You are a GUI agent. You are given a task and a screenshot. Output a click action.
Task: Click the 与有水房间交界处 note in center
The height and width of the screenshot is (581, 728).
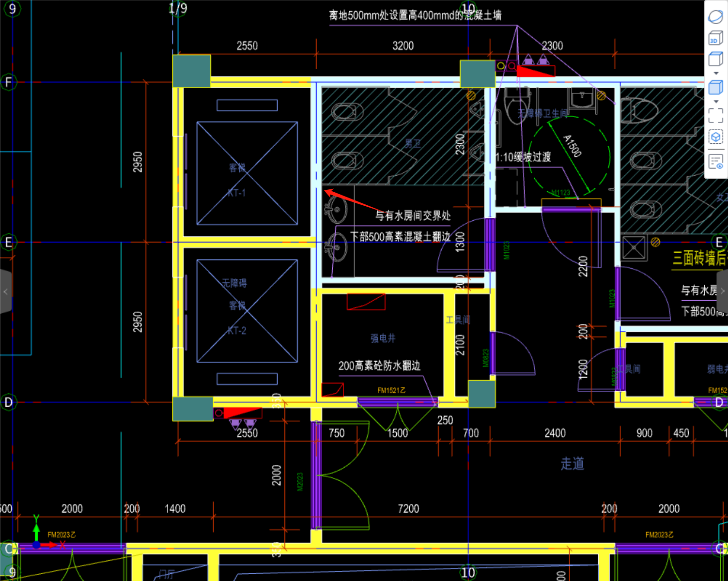point(413,215)
